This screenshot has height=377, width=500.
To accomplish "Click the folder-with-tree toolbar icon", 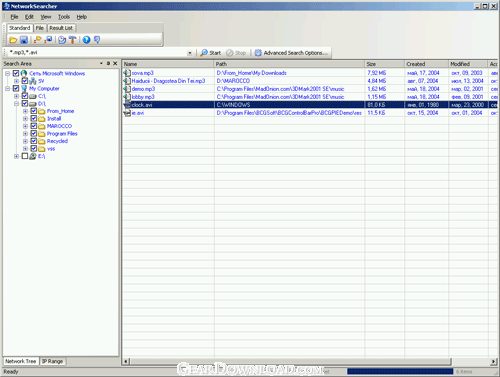I will (38, 40).
